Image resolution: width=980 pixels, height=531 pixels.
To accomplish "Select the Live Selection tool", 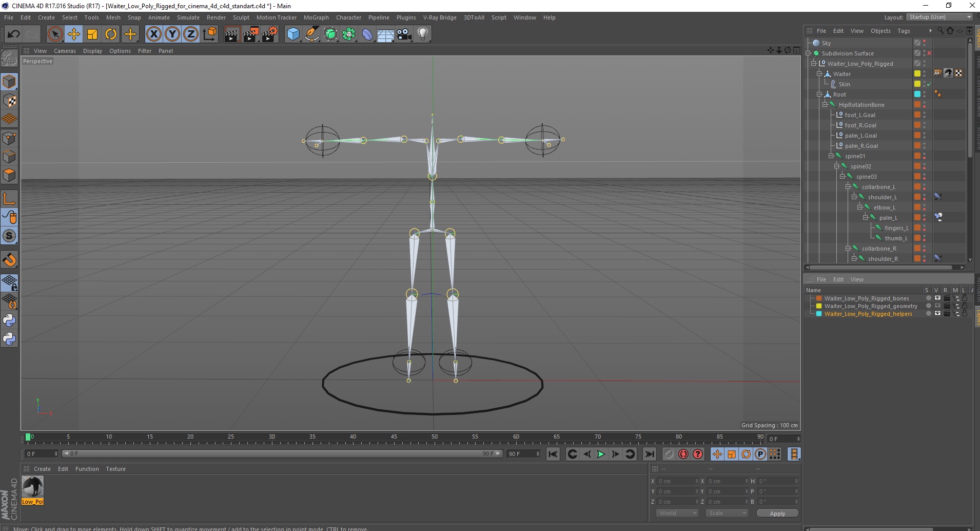I will (x=55, y=34).
